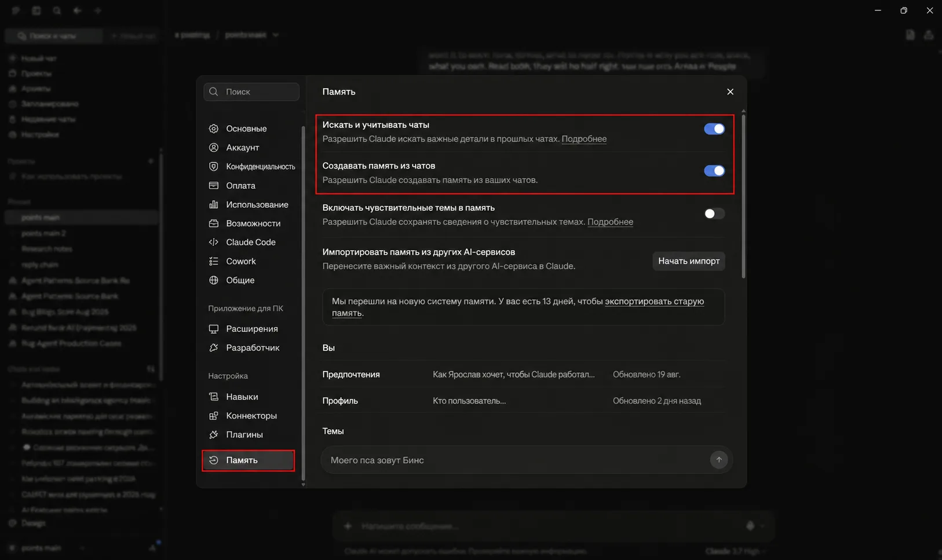Focus the Поиск field in settings
This screenshot has width=942, height=560.
[251, 91]
